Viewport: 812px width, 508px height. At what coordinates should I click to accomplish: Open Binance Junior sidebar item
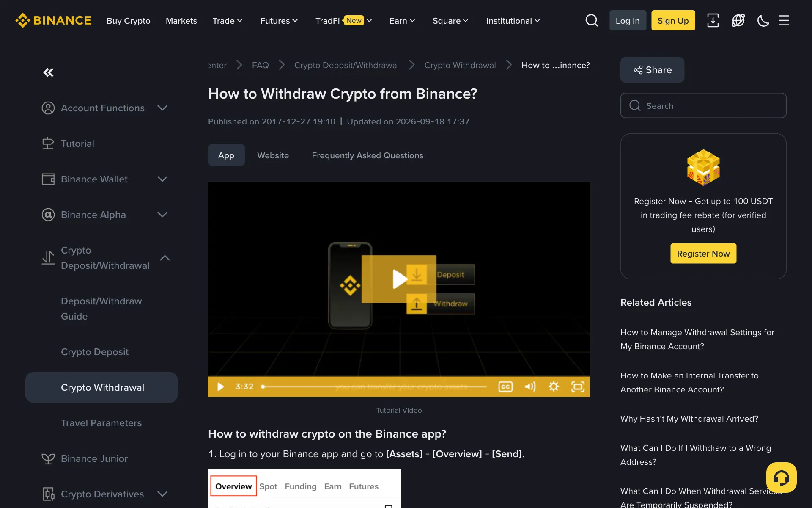[94, 458]
